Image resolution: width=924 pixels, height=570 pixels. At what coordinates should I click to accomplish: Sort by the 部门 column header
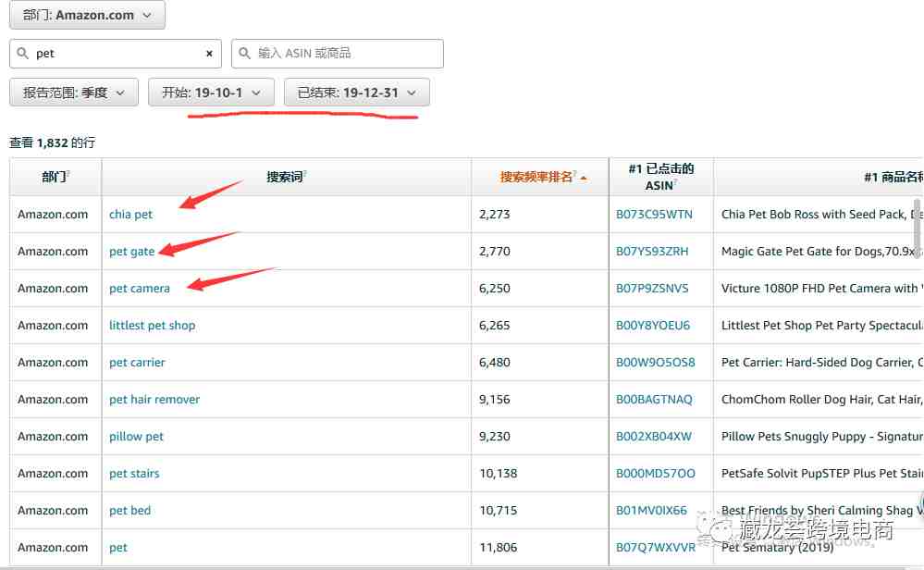(x=55, y=177)
